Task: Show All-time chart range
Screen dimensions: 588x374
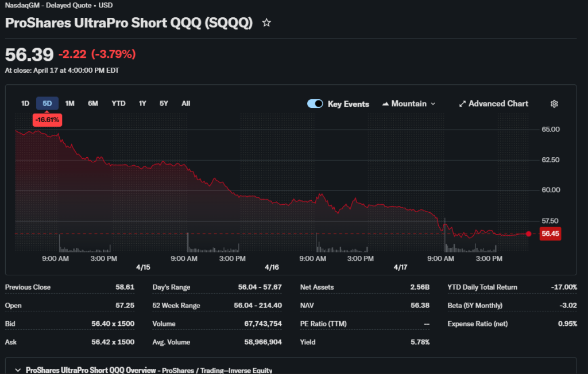Action: (185, 104)
